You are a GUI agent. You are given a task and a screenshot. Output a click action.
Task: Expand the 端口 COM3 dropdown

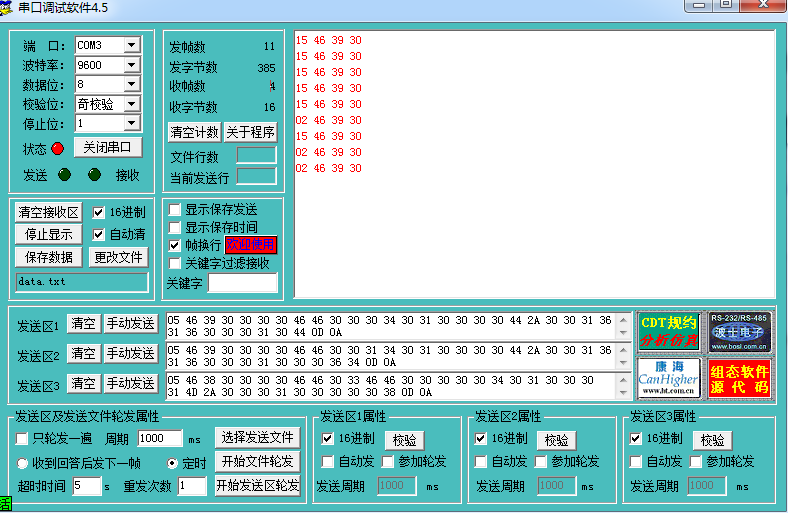[131, 45]
